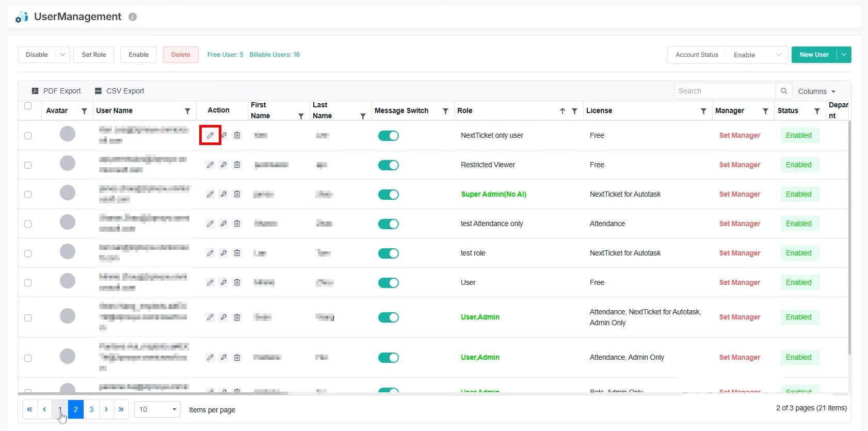The width and height of the screenshot is (868, 431).
Task: Click key icon in Super Admin(No AI) row
Action: coord(223,194)
